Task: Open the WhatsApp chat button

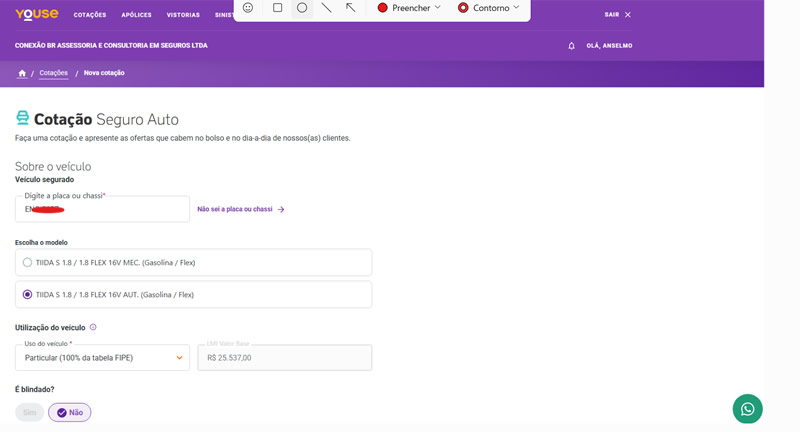Action: pyautogui.click(x=747, y=409)
